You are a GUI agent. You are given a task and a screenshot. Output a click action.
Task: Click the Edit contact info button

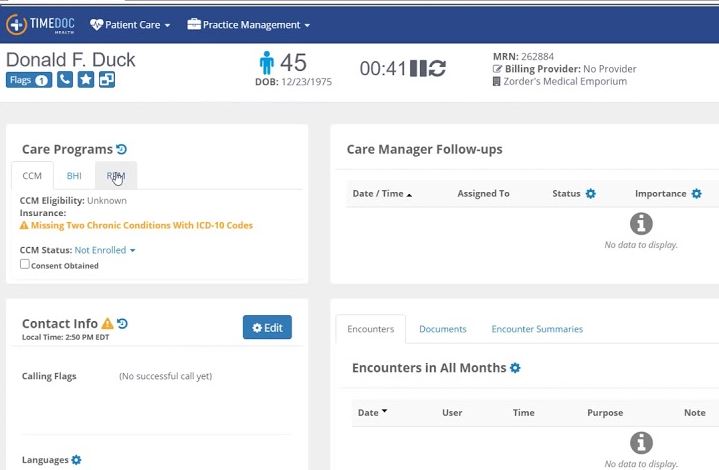(267, 327)
